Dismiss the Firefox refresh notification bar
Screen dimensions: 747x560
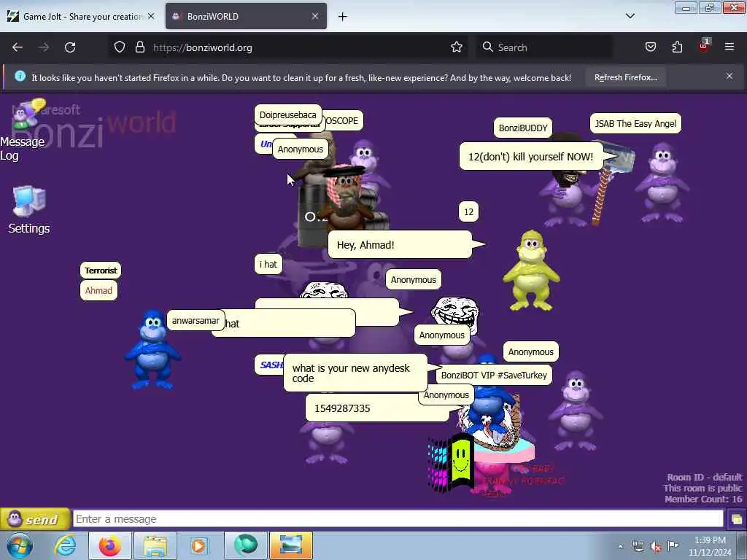[x=729, y=76]
